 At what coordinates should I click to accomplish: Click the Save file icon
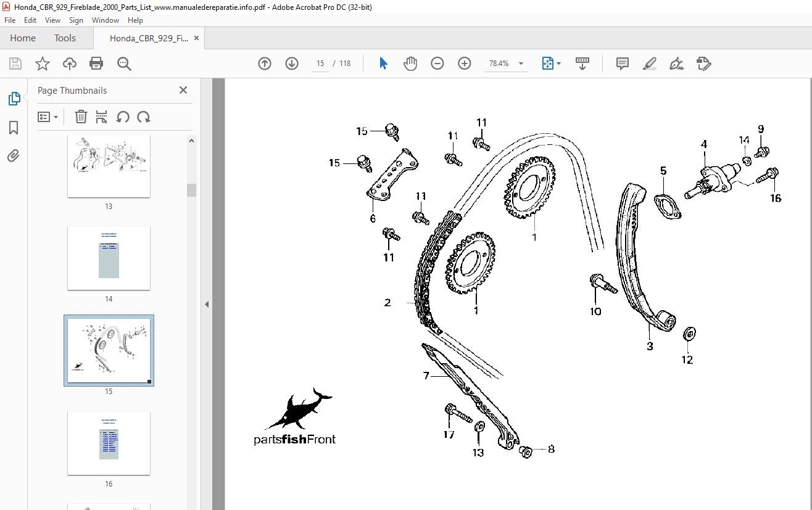point(15,64)
